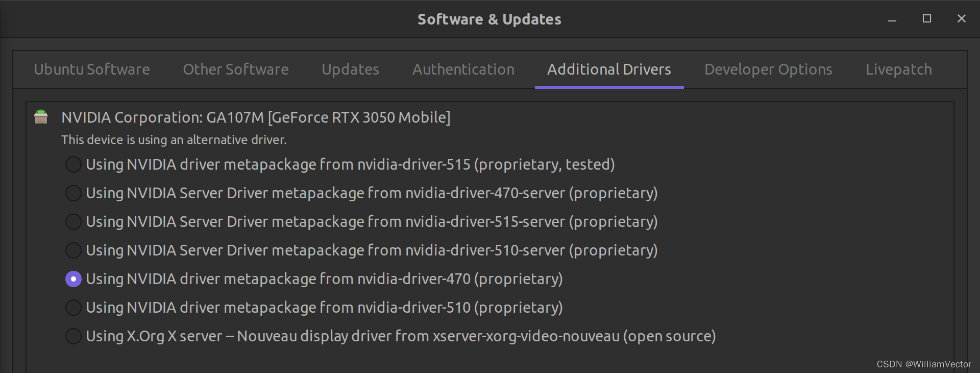Switch to the Ubuntu Software tab

click(92, 69)
